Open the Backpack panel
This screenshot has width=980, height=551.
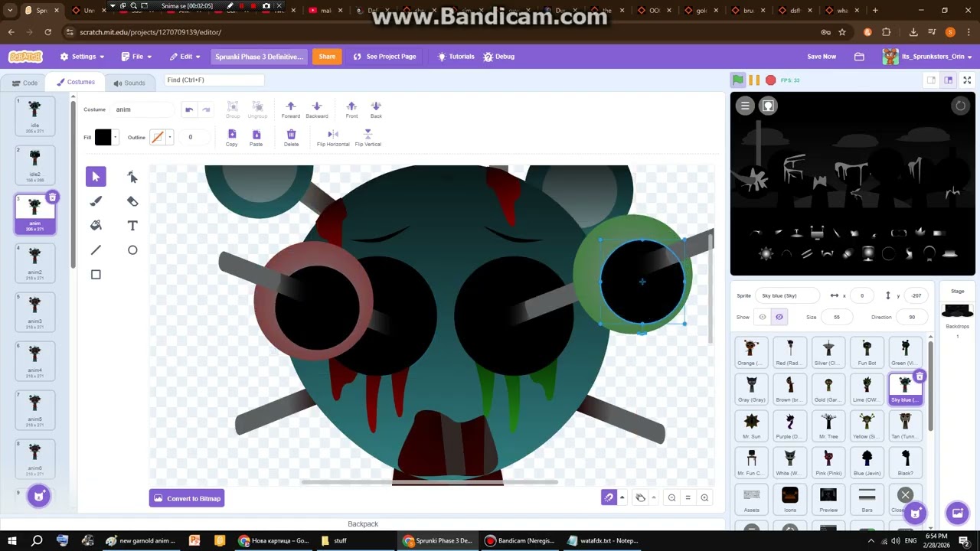click(x=363, y=524)
